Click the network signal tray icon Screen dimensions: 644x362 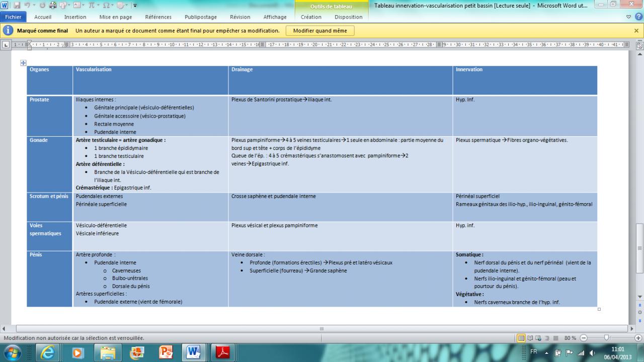tap(581, 352)
